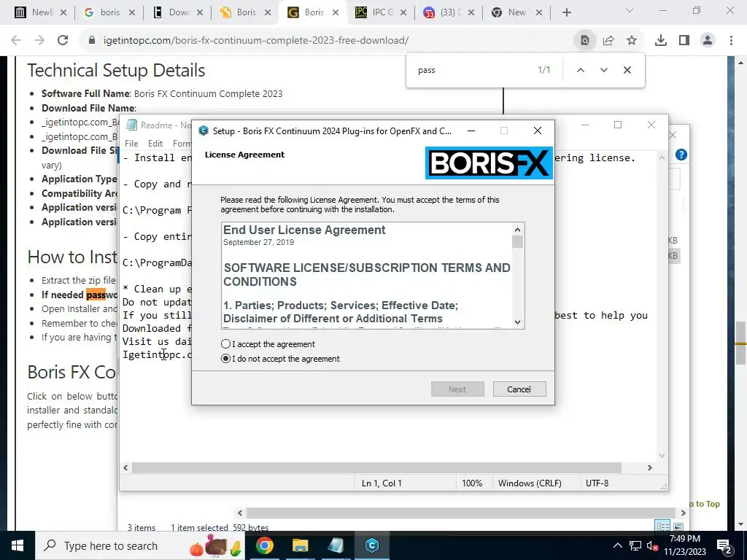Click the site lock icon in address bar

91,41
